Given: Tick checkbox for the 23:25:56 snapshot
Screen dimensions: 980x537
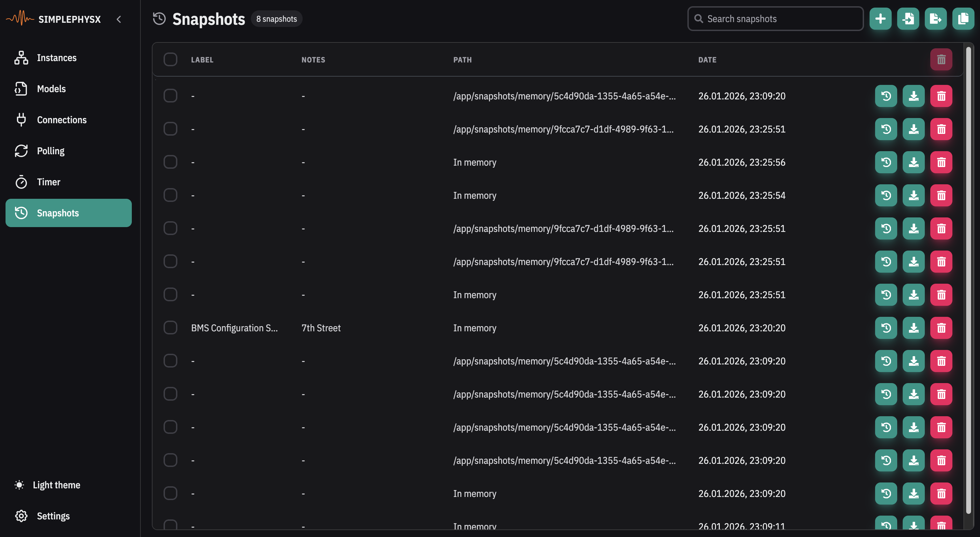Looking at the screenshot, I should [170, 162].
